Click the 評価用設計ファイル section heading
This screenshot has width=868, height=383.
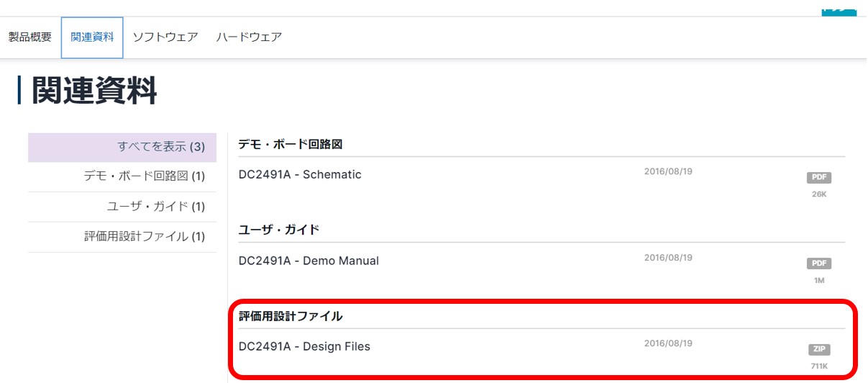click(x=291, y=316)
